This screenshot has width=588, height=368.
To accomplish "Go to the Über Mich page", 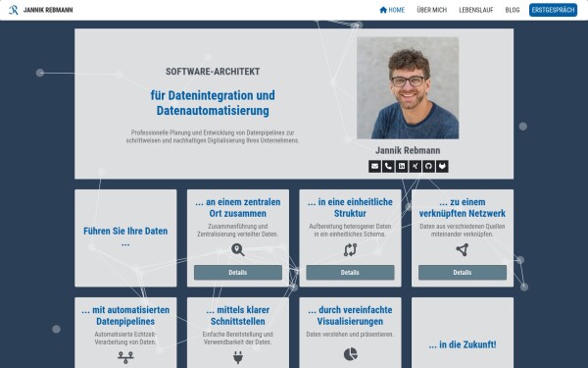I will tap(431, 10).
